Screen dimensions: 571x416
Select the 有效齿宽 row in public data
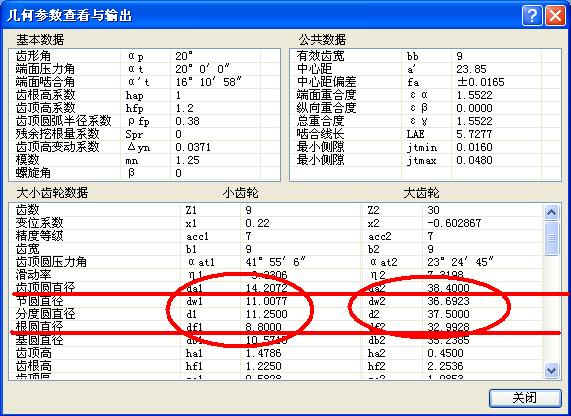point(425,56)
